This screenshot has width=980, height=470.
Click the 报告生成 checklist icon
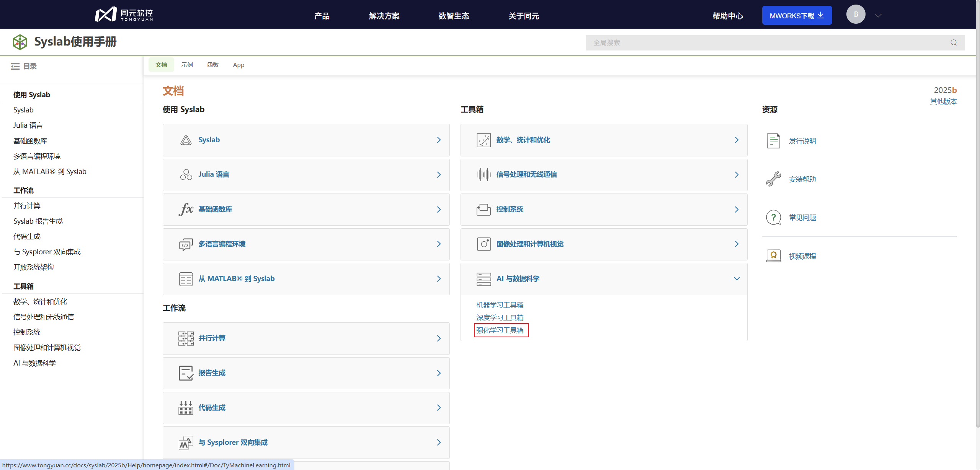186,373
